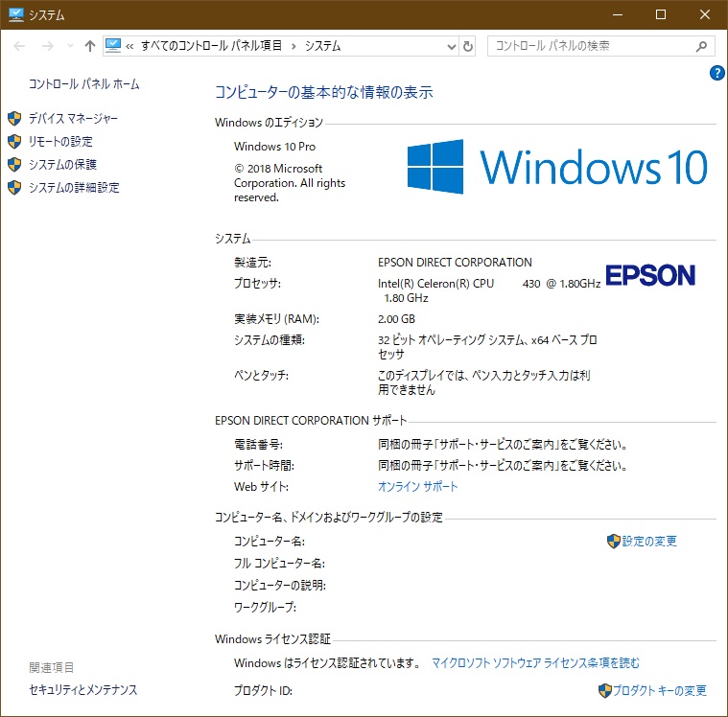Expand breadcrumb chevron before システム
The height and width of the screenshot is (717, 728).
294,46
